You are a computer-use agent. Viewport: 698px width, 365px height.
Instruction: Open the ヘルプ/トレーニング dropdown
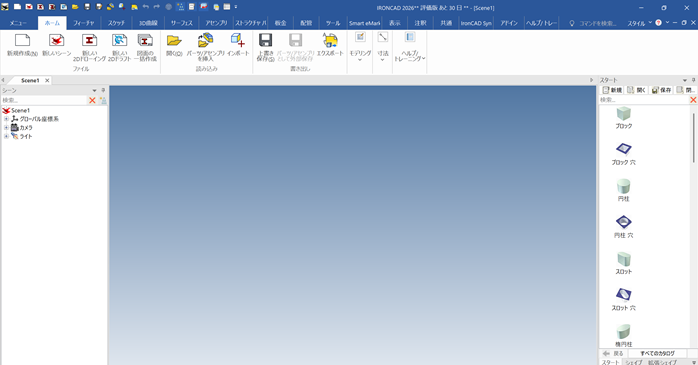(x=410, y=47)
